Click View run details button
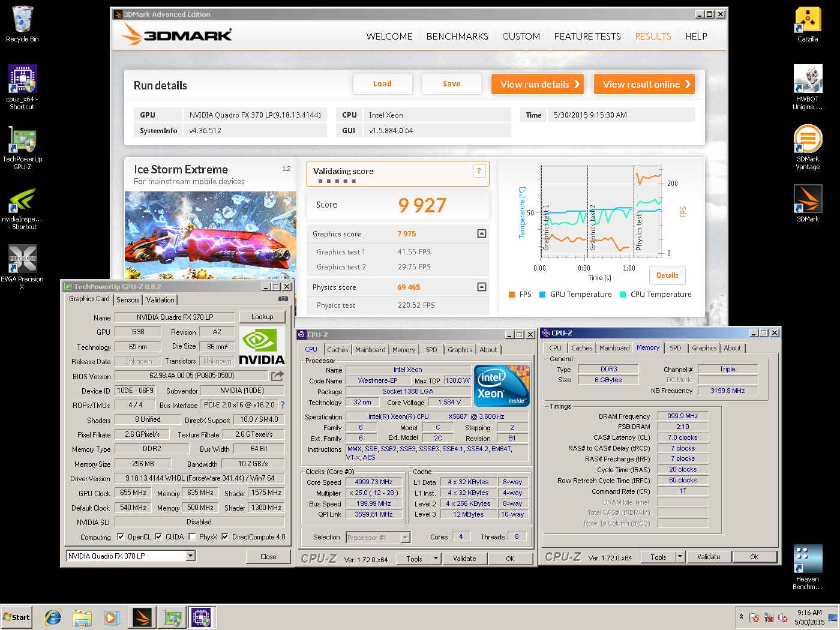The width and height of the screenshot is (840, 630). pos(538,84)
